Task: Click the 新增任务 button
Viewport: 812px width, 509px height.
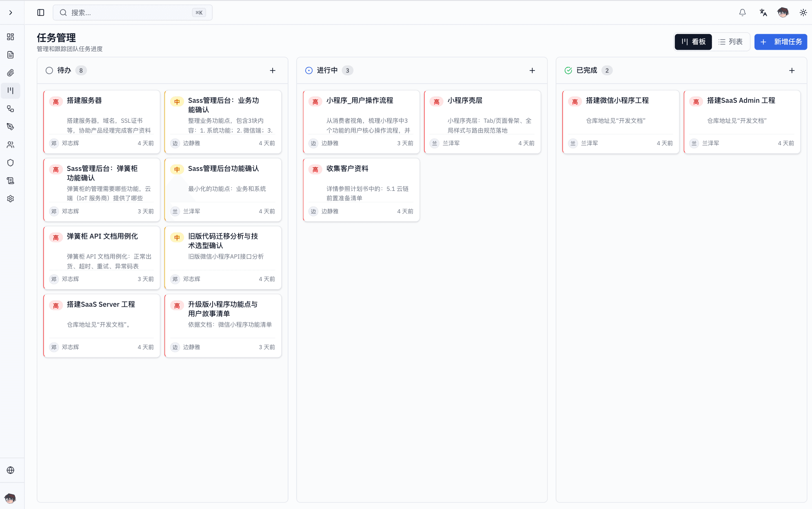Action: [x=781, y=42]
